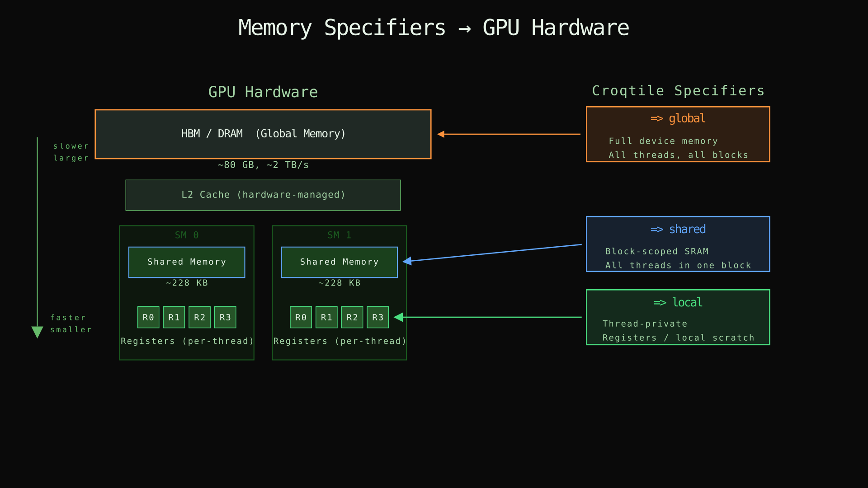Click the R0 register in SM 1
Image resolution: width=868 pixels, height=488 pixels.
[301, 317]
